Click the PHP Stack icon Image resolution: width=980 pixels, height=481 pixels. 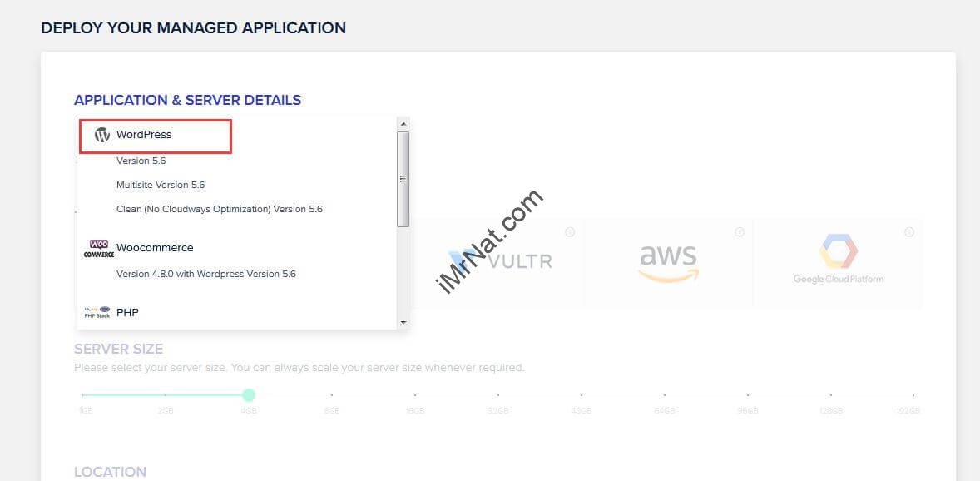[x=97, y=312]
